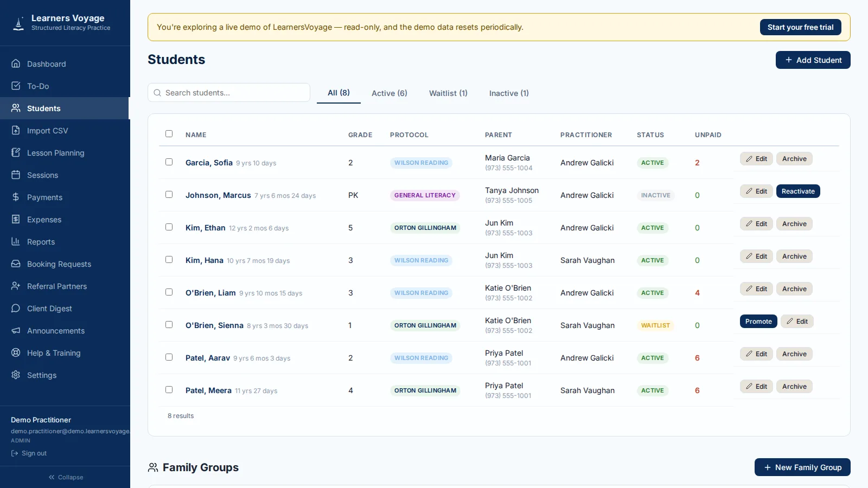This screenshot has width=868, height=488.
Task: Click the Inactive status badge
Action: (x=655, y=195)
